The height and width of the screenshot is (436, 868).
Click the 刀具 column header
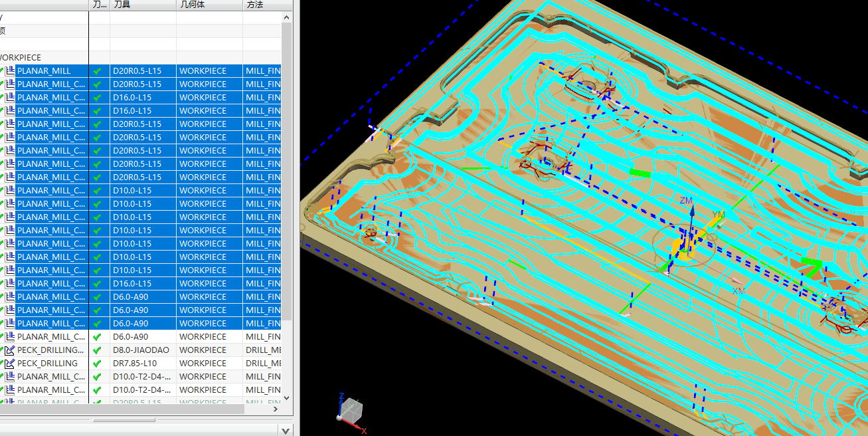pyautogui.click(x=143, y=5)
